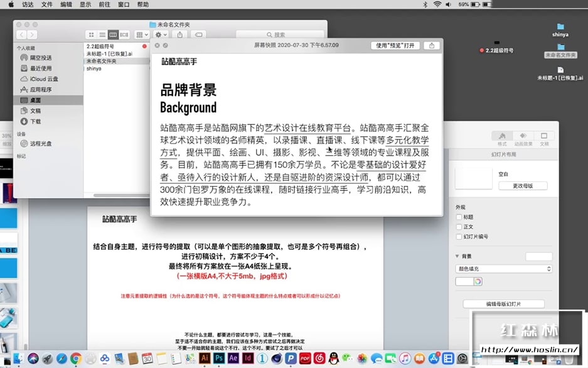The width and height of the screenshot is (588, 368).
Task: Click the white background color well
Action: [464, 281]
